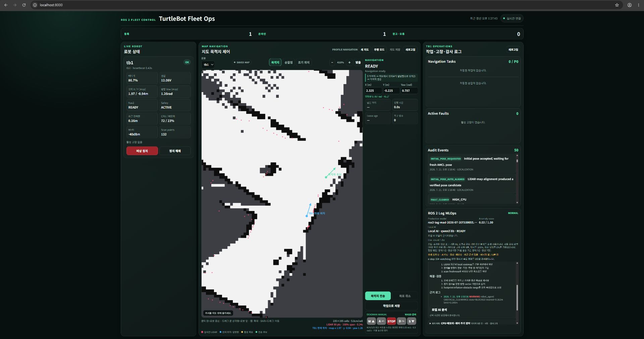Click the tb1 robot OK status badge

point(187,62)
